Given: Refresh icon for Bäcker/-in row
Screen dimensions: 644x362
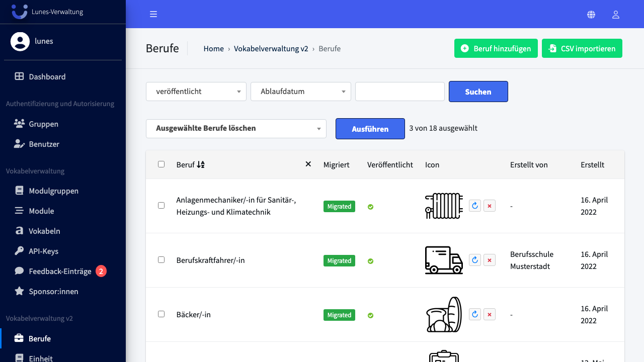Looking at the screenshot, I should tap(475, 314).
